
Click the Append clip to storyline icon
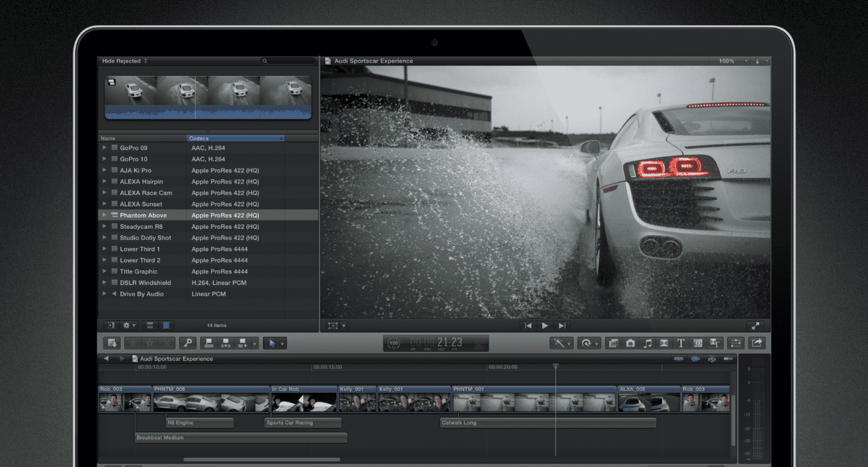[x=243, y=343]
